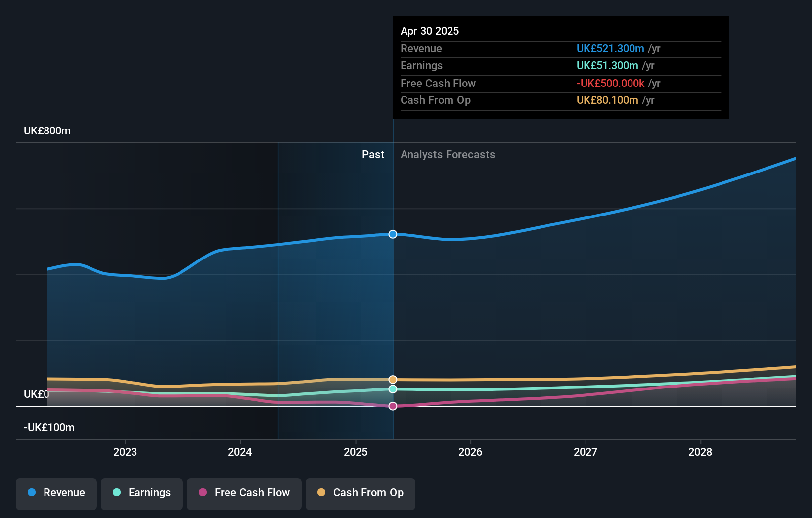Click the Cash From Op legend button
Image resolution: width=812 pixels, height=518 pixels.
(x=360, y=493)
